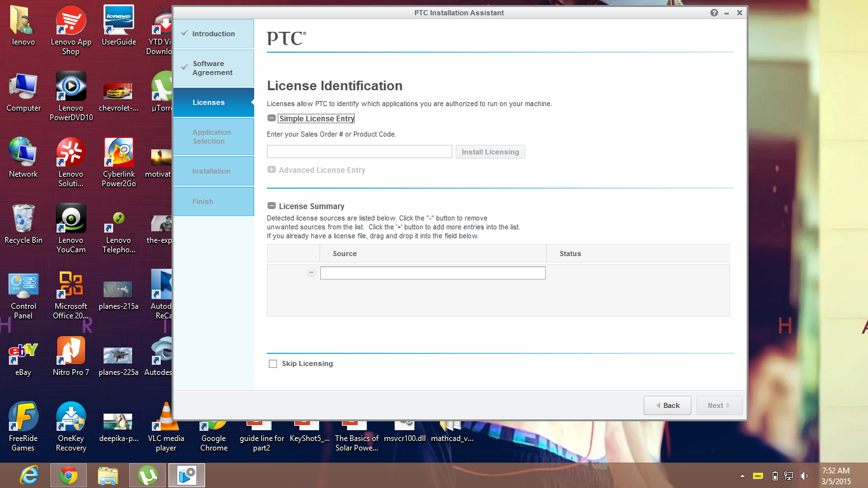Select the Licenses step in sidebar

click(214, 102)
